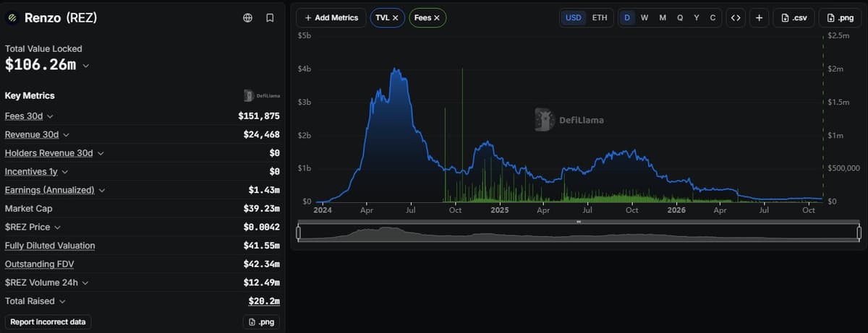
Task: Select daily (D) interval
Action: click(627, 17)
